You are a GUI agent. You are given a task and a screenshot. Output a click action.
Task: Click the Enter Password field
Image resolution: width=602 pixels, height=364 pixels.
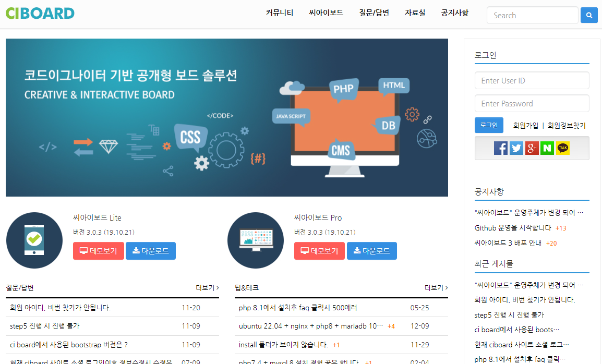[532, 104]
